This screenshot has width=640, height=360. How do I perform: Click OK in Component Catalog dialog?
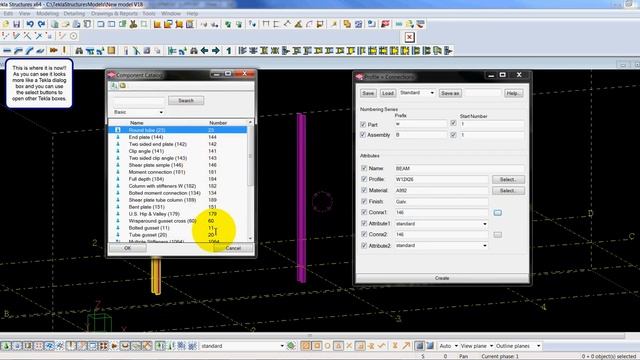click(x=127, y=248)
